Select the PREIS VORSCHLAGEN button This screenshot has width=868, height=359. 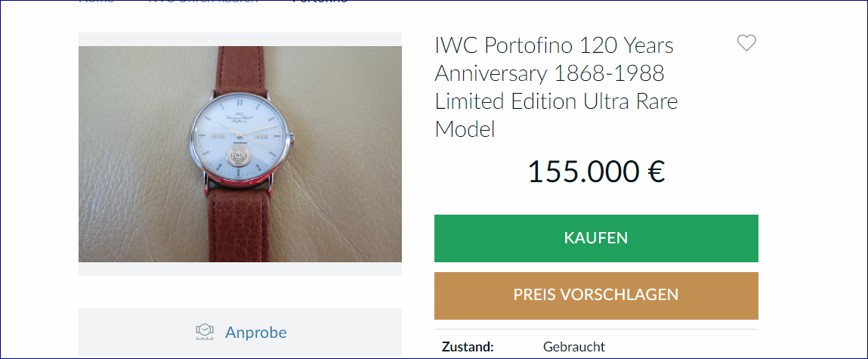596,296
